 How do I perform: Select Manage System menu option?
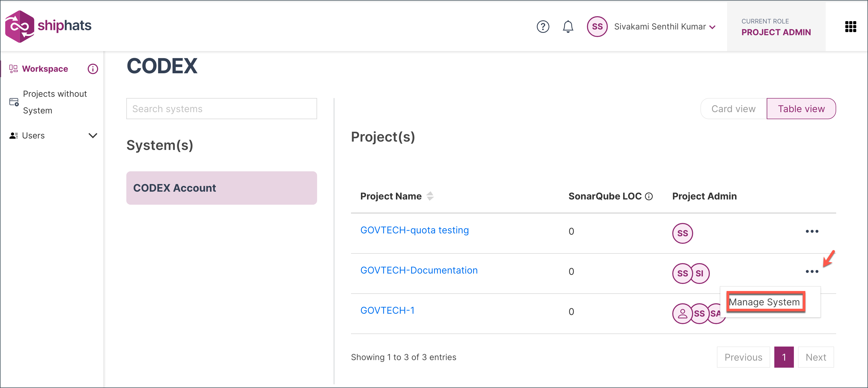tap(764, 302)
